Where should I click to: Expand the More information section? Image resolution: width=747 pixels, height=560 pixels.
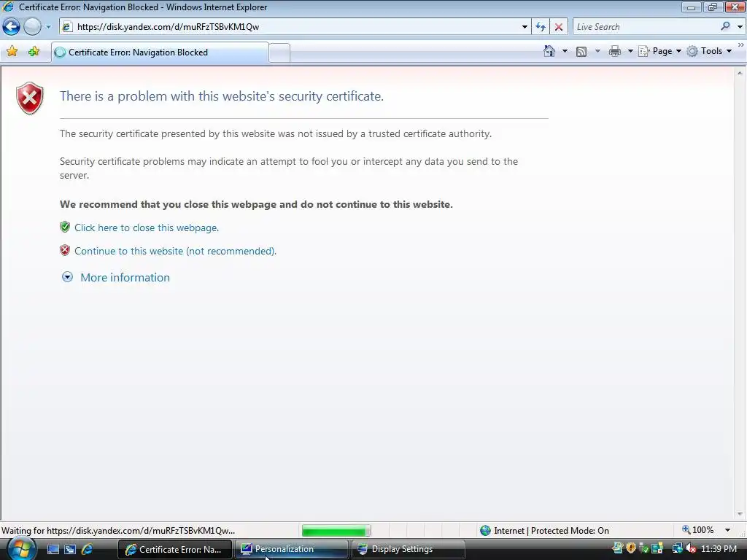(x=67, y=277)
